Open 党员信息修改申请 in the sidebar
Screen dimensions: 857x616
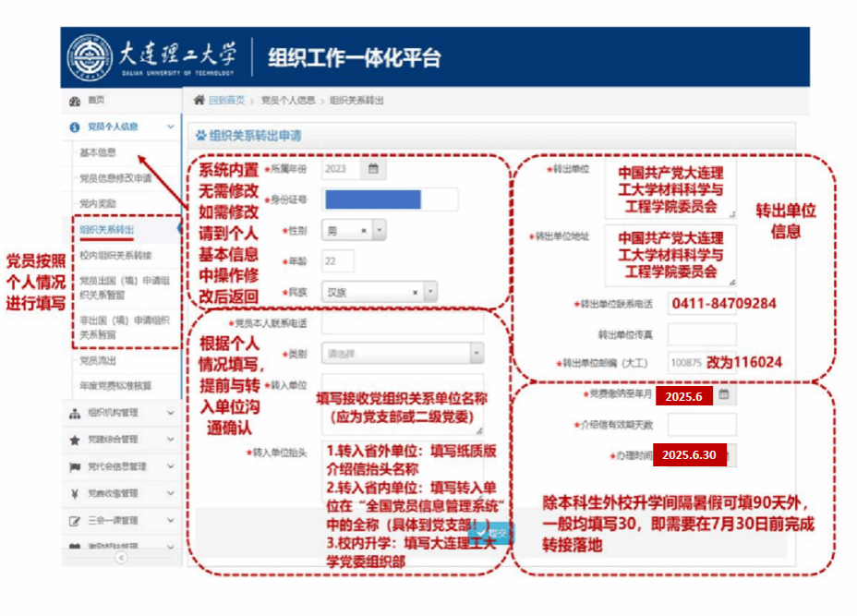click(x=115, y=178)
